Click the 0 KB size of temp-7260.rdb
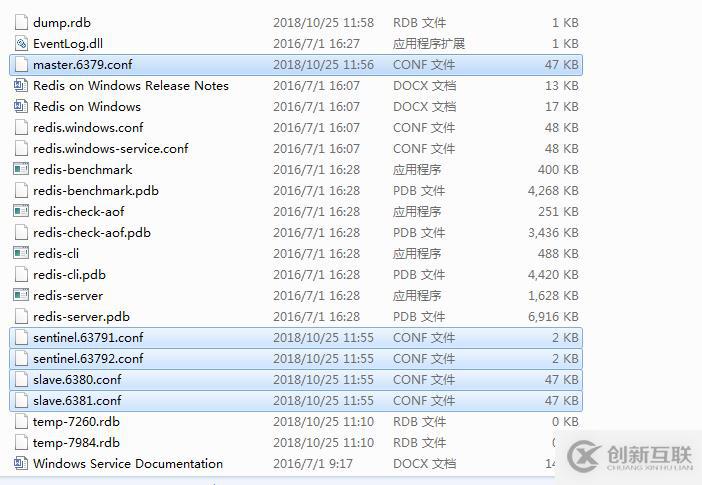Screen dimensions: 702x485 tap(565, 422)
